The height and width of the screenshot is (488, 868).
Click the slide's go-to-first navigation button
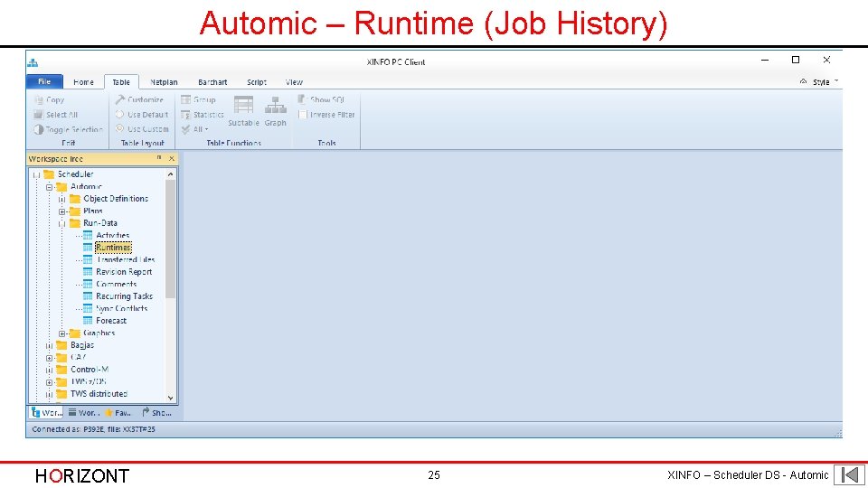click(850, 474)
